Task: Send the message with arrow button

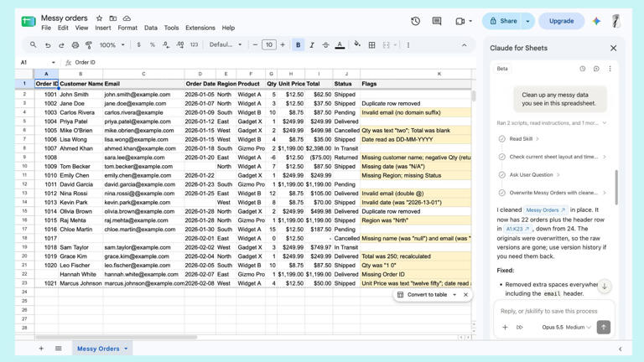Action: coord(604,327)
